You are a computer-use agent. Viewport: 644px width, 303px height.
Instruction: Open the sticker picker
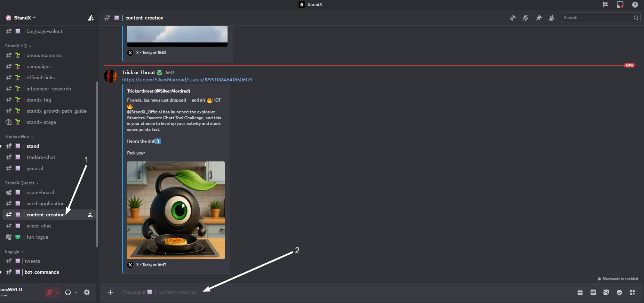point(606,293)
